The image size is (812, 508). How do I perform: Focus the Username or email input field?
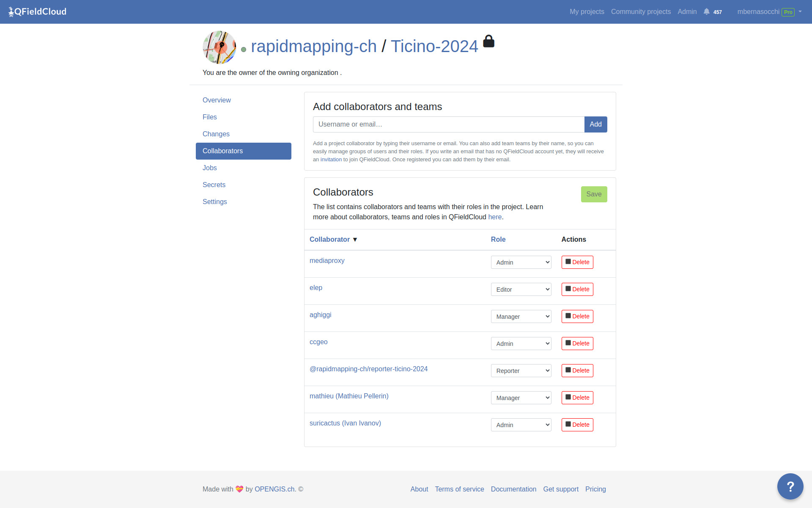pos(448,124)
